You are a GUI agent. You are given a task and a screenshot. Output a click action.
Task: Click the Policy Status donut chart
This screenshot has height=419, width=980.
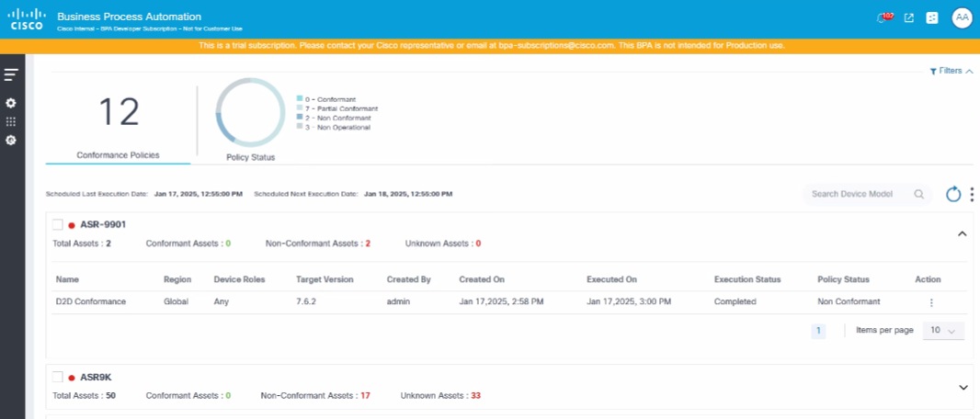tap(250, 112)
